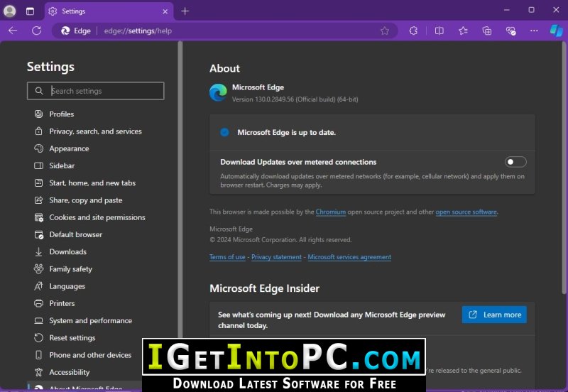
Task: Click the browser profile avatar icon
Action: [10, 11]
